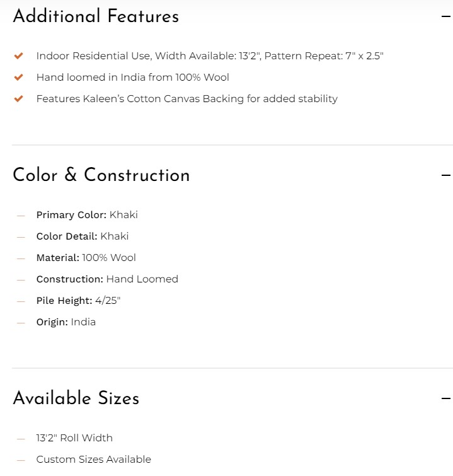Select the 13'2" Roll Width size
The height and width of the screenshot is (476, 453).
74,438
